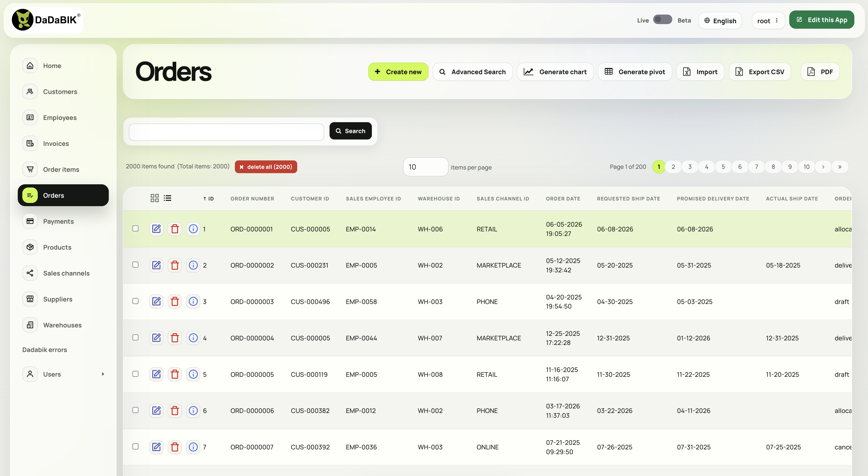
Task: Click Edit this App button
Action: [x=822, y=20]
